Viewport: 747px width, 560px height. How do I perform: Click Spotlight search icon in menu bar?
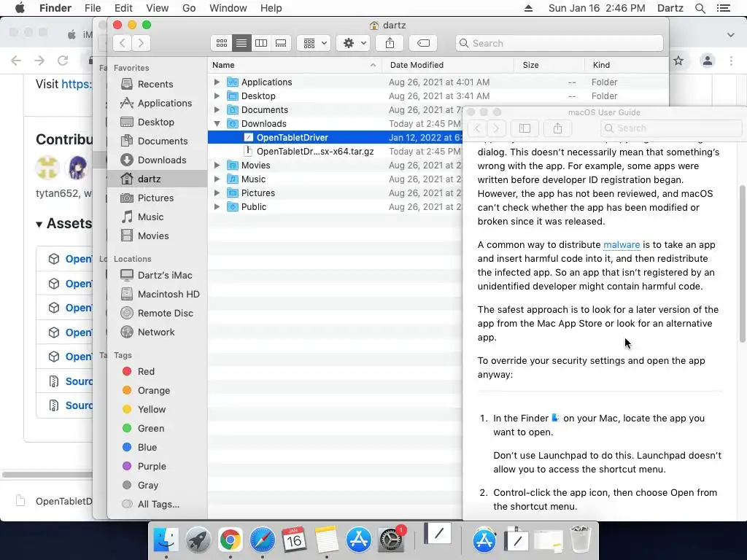700,8
